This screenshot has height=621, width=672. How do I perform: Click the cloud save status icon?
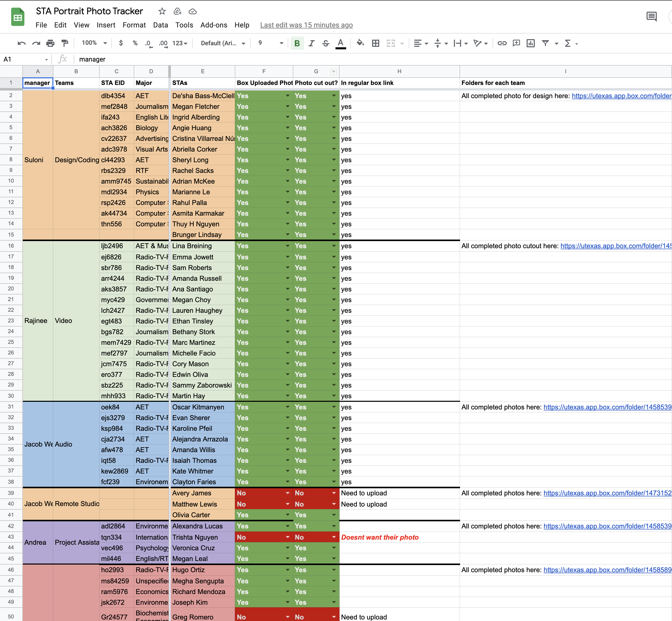[192, 11]
